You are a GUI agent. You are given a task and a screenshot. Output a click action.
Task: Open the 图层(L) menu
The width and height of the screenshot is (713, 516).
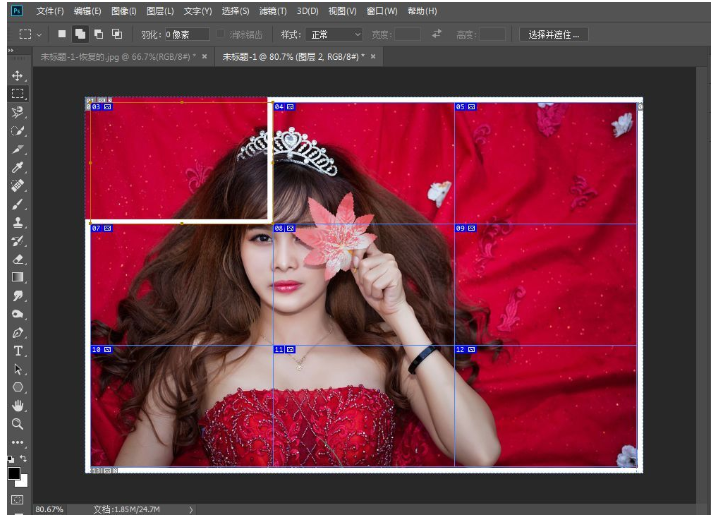coord(159,11)
